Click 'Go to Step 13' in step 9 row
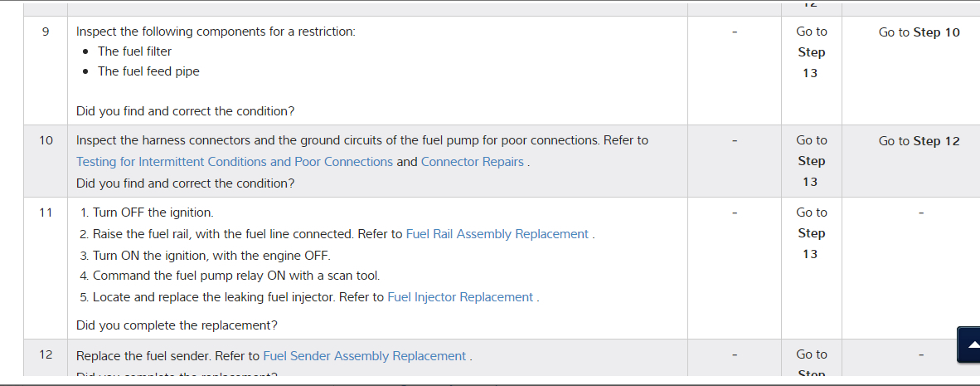This screenshot has height=386, width=980. pos(811,52)
